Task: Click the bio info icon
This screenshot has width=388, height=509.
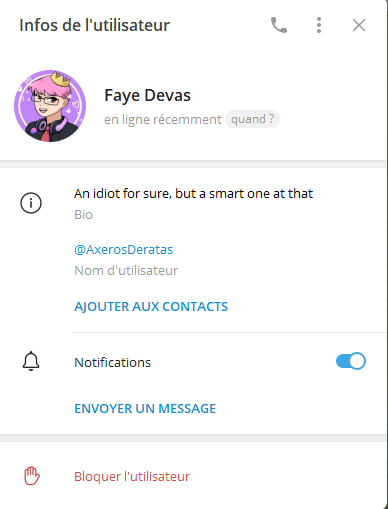Action: click(31, 203)
